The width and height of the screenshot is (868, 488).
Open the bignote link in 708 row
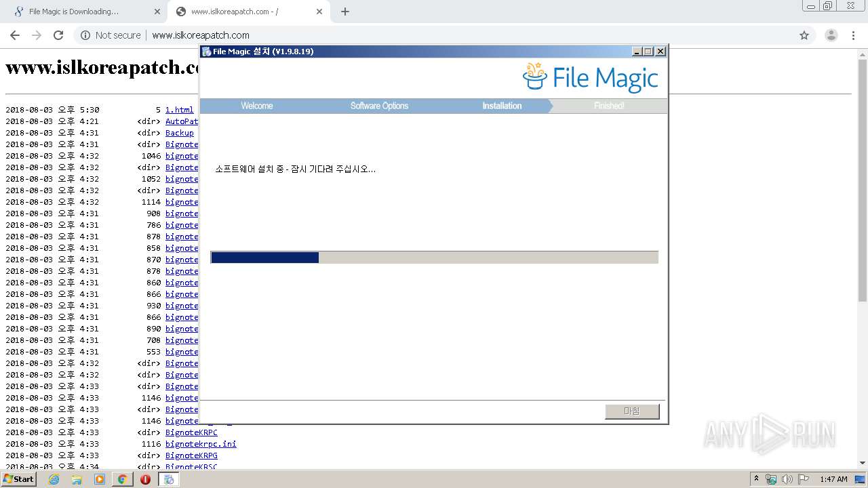(182, 340)
